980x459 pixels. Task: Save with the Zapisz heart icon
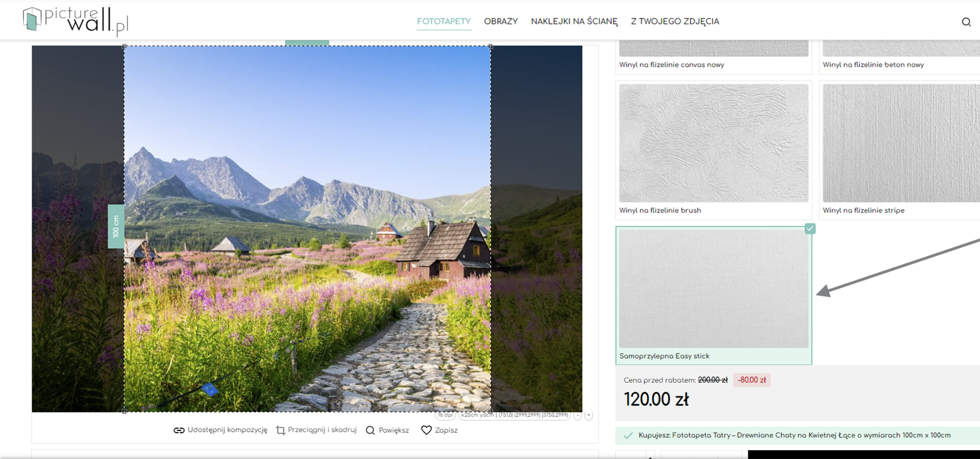[x=426, y=430]
